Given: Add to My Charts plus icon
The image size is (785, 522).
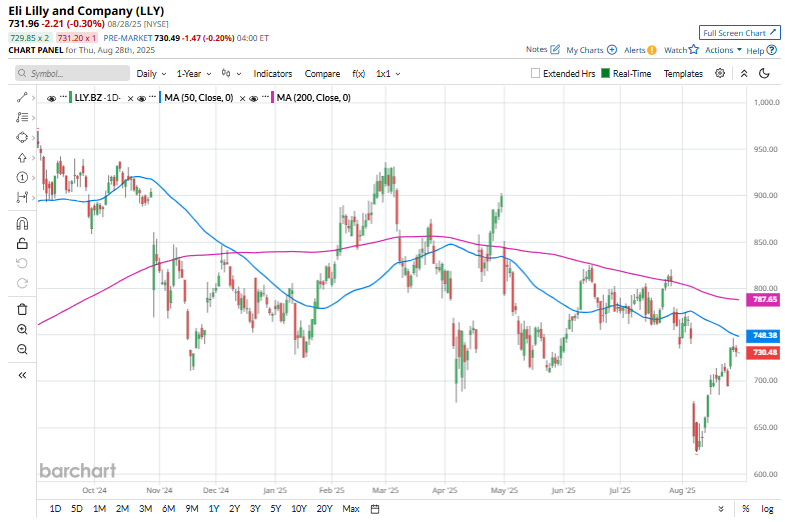Looking at the screenshot, I should coord(612,50).
